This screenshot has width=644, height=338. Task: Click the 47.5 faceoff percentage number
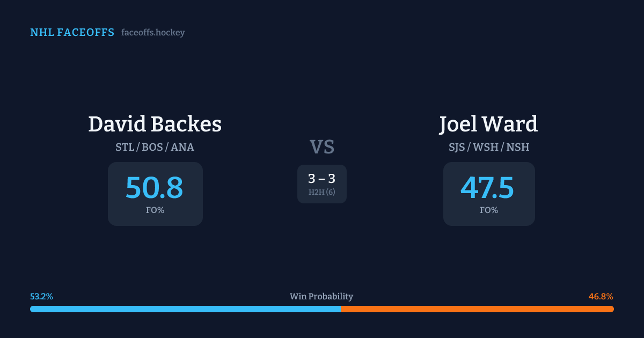pos(488,188)
